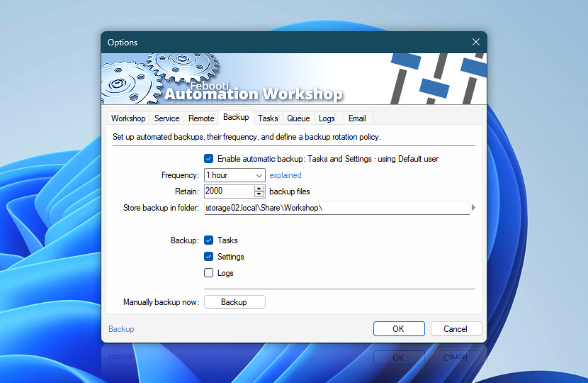Increase the Retain backup files value
Image resolution: width=588 pixels, height=383 pixels.
(259, 188)
